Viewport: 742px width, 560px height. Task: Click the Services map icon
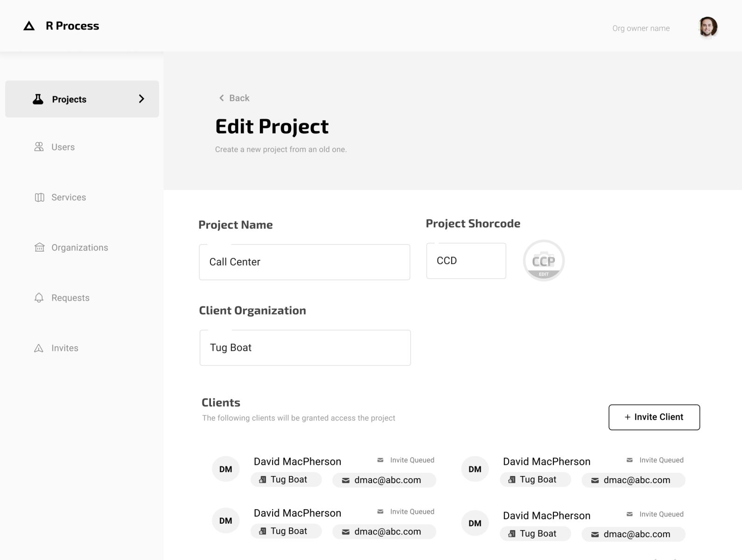(40, 197)
